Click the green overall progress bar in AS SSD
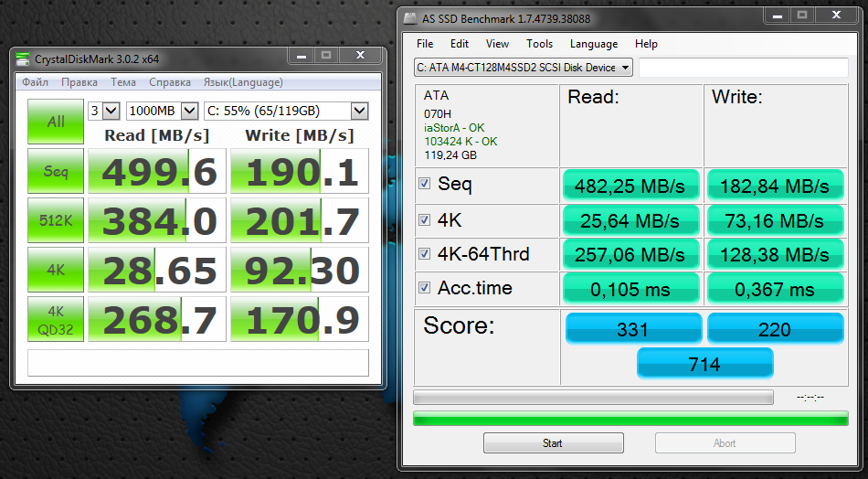The height and width of the screenshot is (479, 868). 630,418
